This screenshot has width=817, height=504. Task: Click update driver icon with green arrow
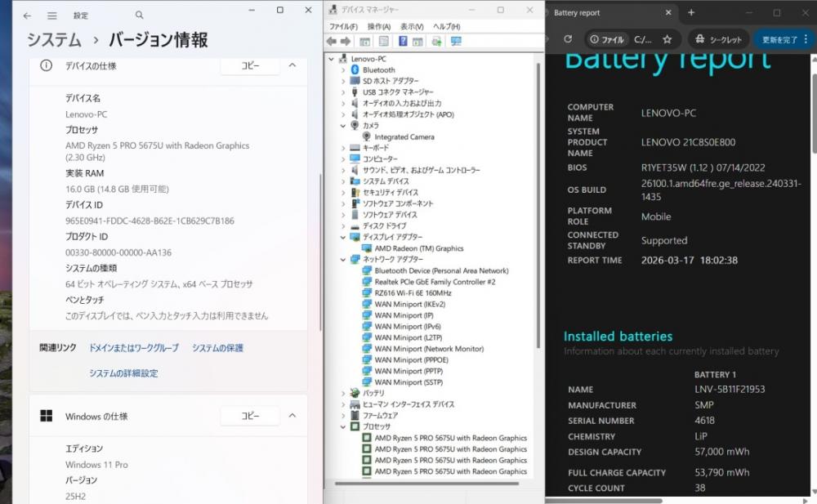click(x=436, y=41)
